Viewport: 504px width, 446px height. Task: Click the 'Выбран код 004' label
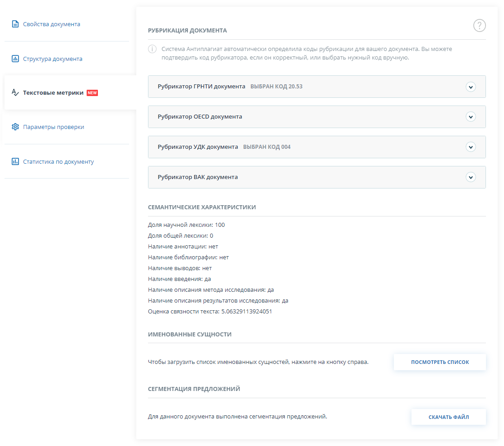(x=267, y=147)
